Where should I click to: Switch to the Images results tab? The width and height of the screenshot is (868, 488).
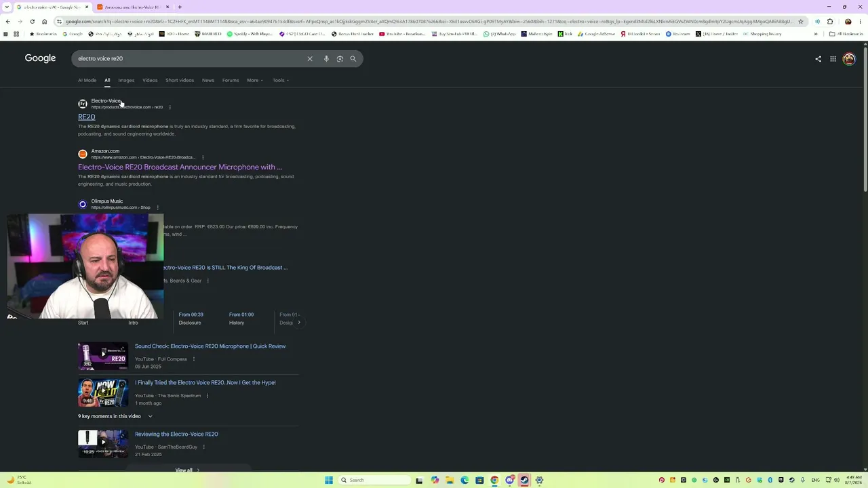(126, 80)
